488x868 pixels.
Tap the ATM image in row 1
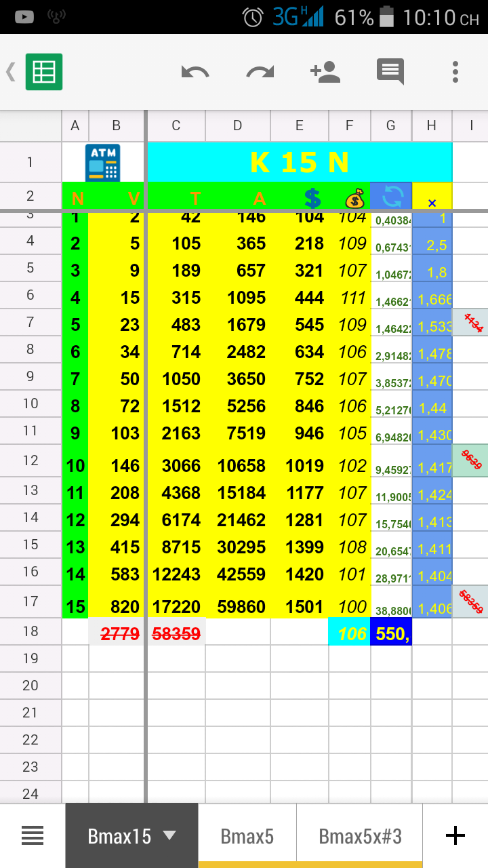tap(102, 163)
